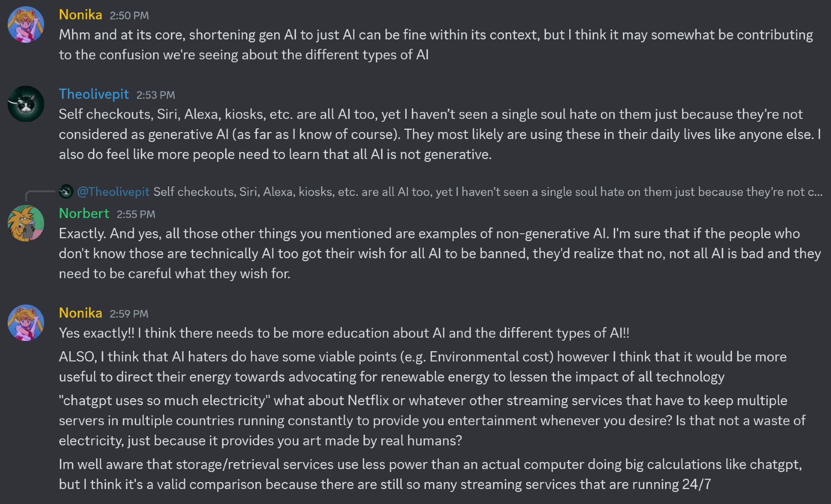Viewport: 831px width, 504px height.
Task: Open the Theolivepit username above the 2:53 PM message
Action: tap(94, 94)
